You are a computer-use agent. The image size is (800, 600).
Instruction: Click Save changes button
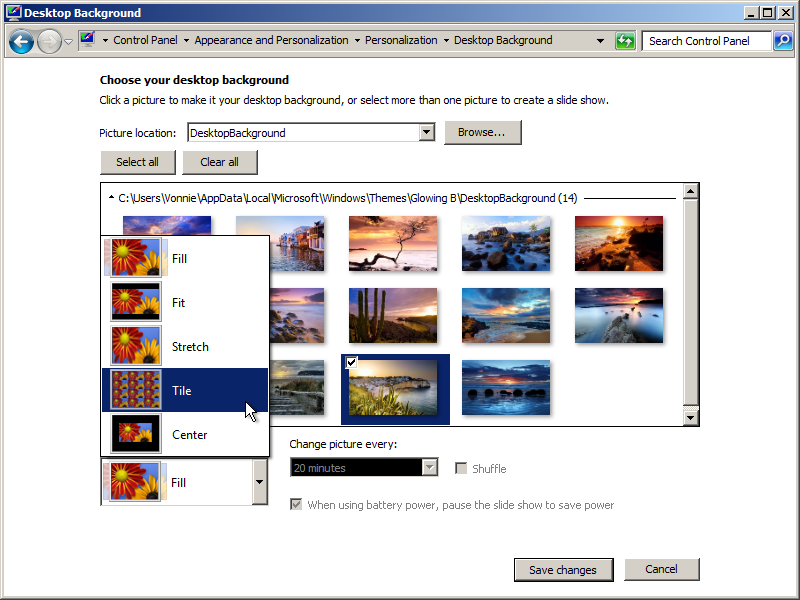click(x=563, y=570)
